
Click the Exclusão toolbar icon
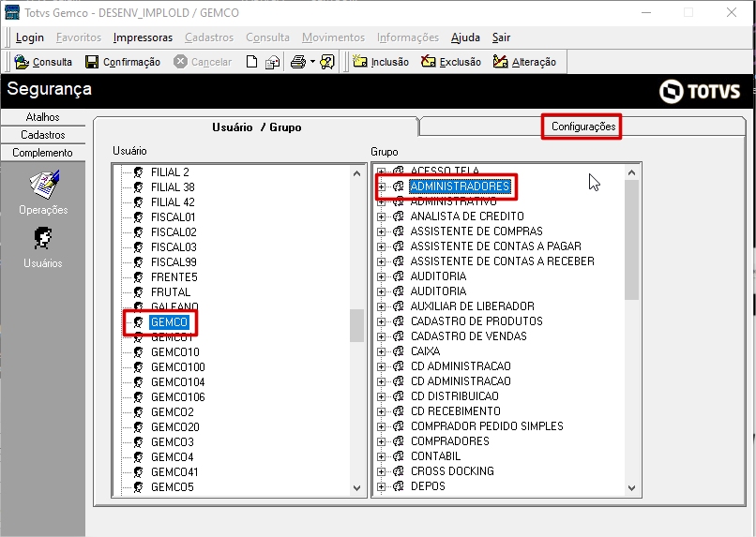point(428,61)
